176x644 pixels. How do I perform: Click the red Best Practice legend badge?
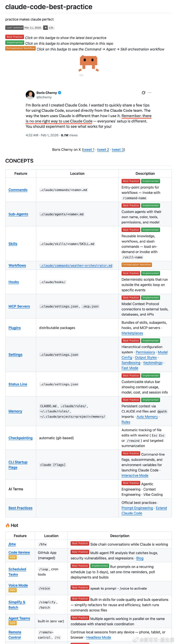click(15, 37)
